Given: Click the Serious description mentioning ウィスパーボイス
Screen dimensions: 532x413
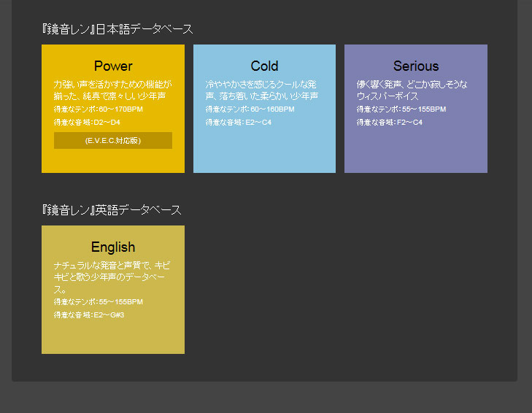Looking at the screenshot, I should coord(412,90).
